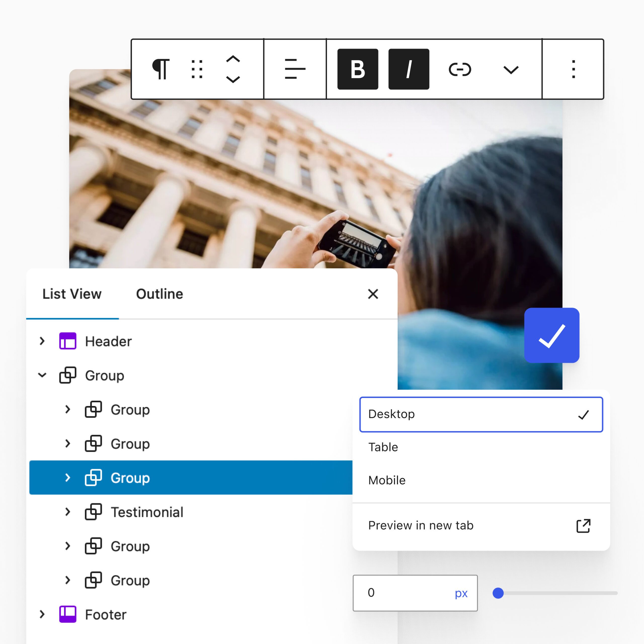Expand the highlighted Group row
This screenshot has width=644, height=644.
(x=68, y=477)
